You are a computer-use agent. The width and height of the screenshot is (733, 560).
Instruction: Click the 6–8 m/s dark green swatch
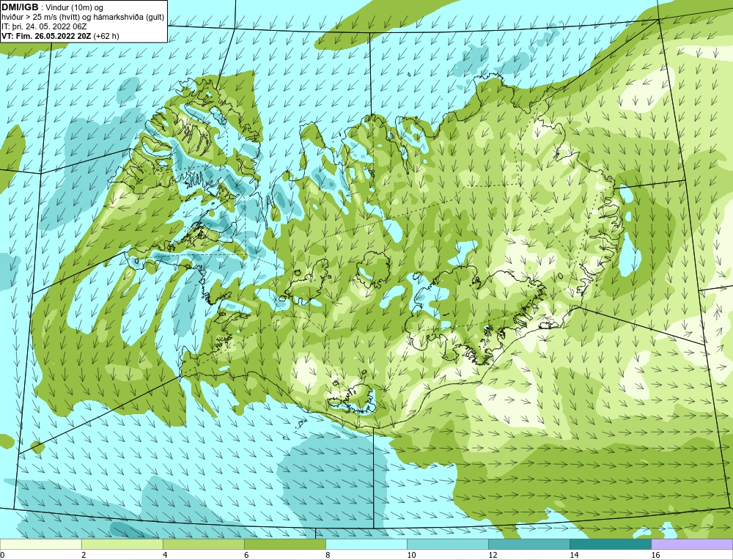[x=285, y=544]
